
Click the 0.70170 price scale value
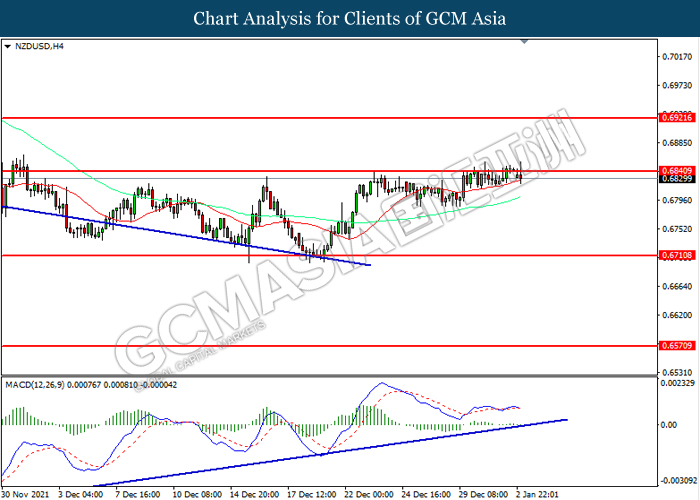pos(678,57)
